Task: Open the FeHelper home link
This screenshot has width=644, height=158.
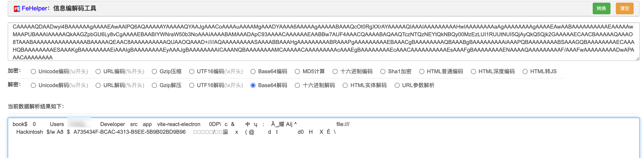Action: (34, 8)
